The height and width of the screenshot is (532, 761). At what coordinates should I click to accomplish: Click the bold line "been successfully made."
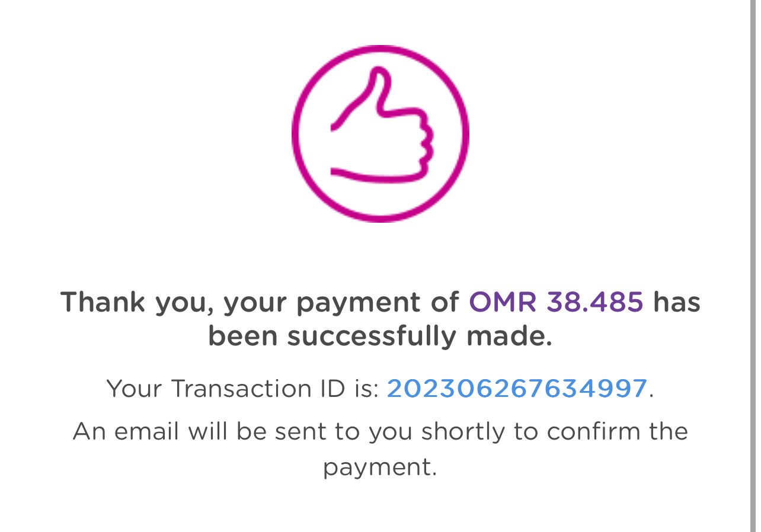pos(380,336)
